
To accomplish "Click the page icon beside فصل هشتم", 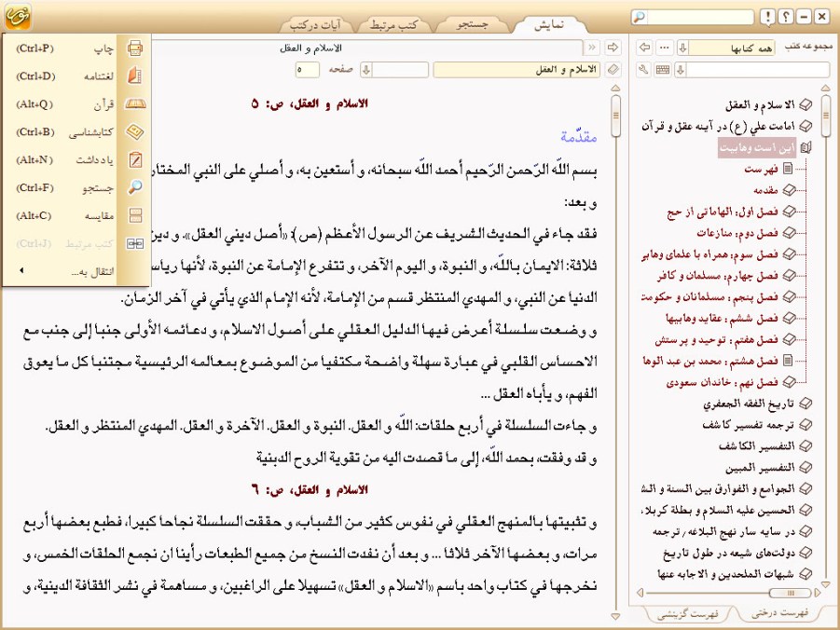I will tap(788, 361).
